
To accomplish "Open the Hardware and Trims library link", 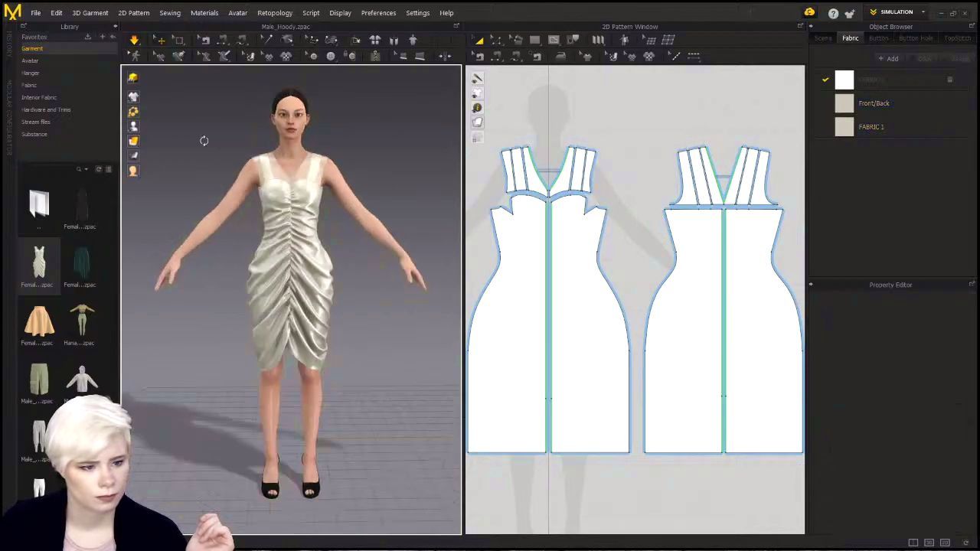I will (46, 109).
